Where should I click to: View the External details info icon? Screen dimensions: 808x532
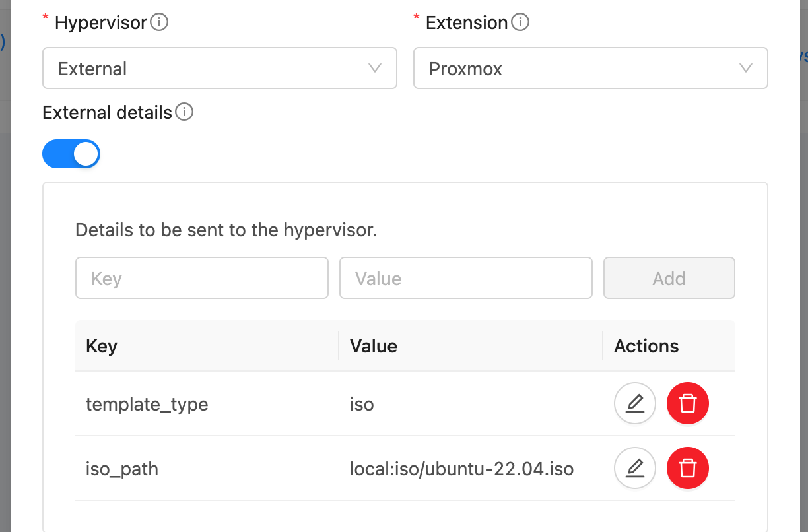[185, 112]
